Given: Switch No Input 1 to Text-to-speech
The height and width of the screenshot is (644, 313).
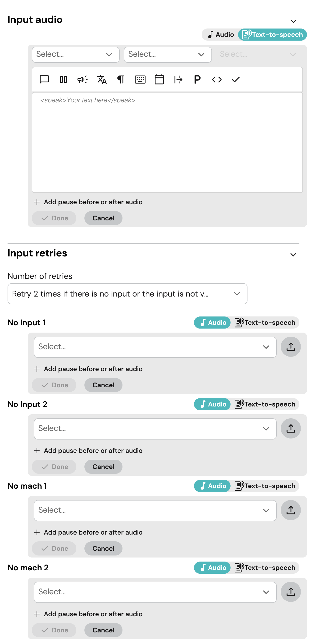Looking at the screenshot, I should coord(265,323).
